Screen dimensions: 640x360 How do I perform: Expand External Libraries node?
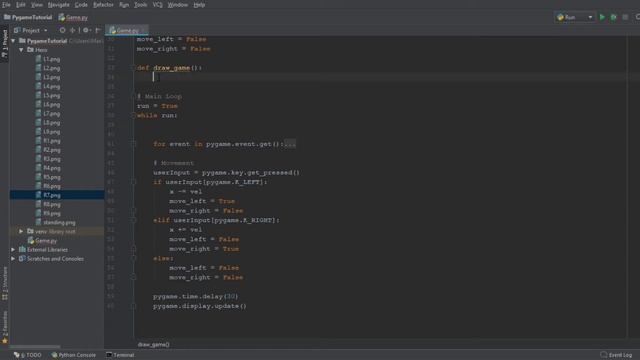coord(13,249)
